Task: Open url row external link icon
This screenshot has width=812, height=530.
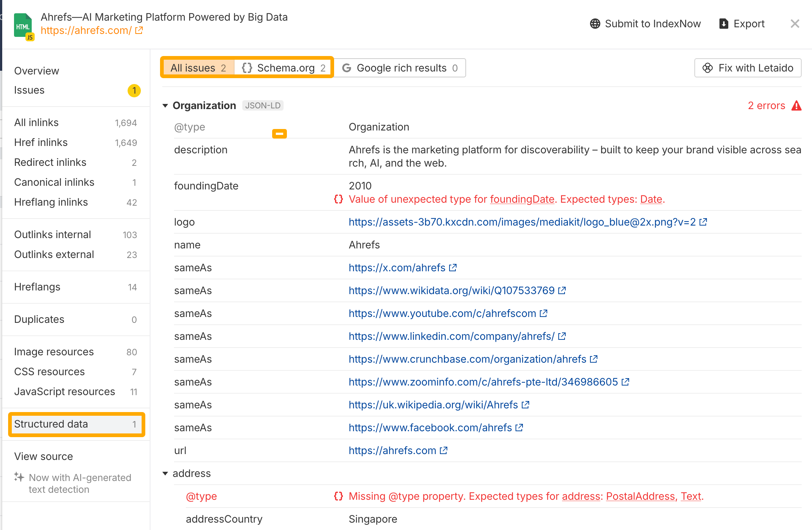Action: [x=444, y=450]
